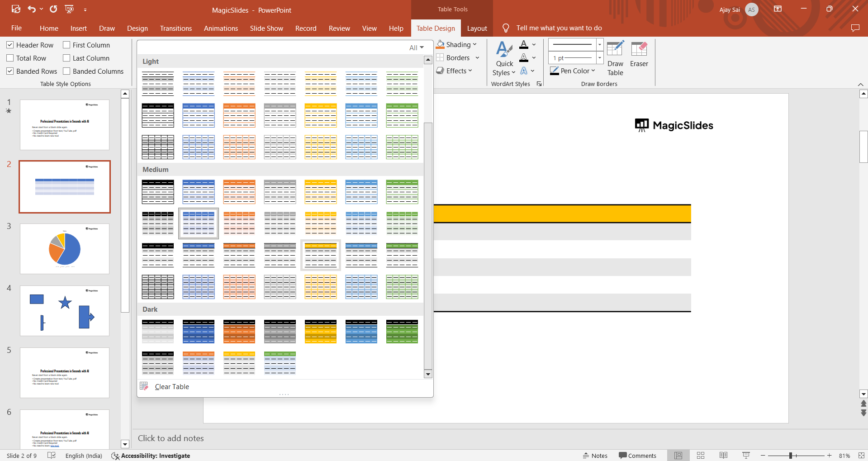Screen dimensions: 868x461
Task: Toggle the Notes pane button
Action: coord(595,456)
